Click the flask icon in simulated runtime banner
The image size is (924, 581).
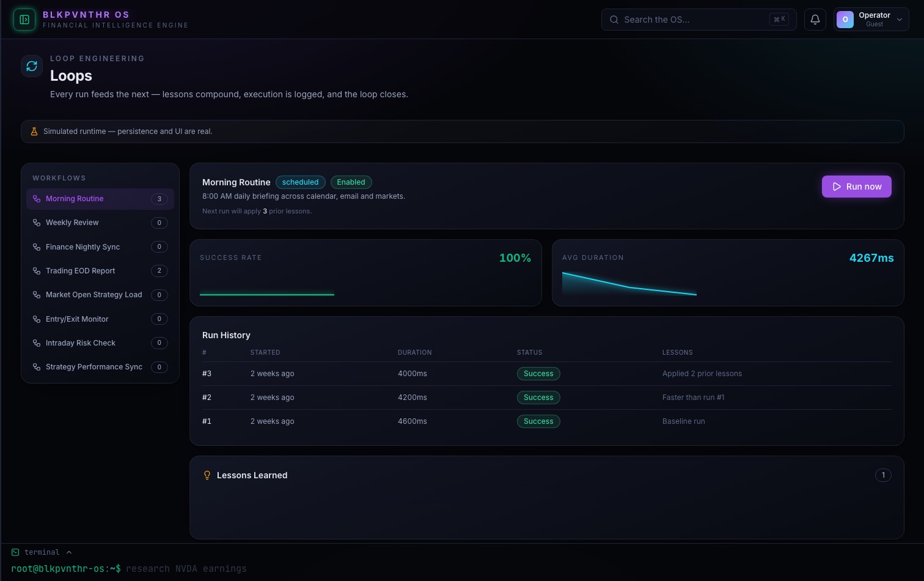pyautogui.click(x=34, y=131)
